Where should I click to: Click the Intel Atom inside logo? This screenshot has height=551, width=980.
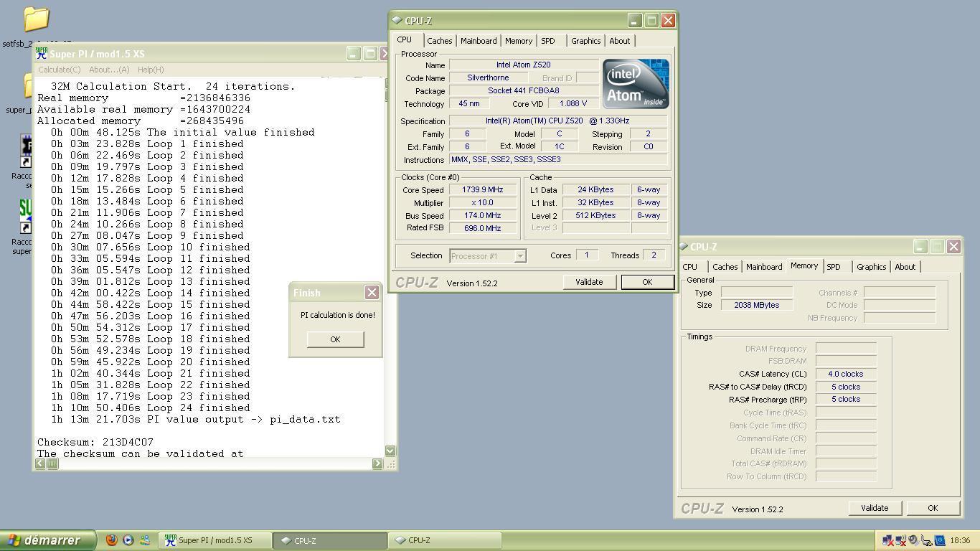pos(636,83)
